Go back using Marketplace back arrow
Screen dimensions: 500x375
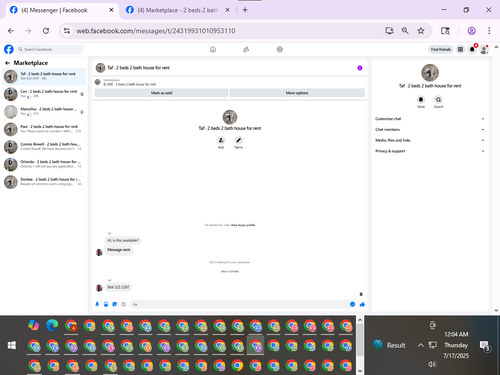pyautogui.click(x=7, y=63)
